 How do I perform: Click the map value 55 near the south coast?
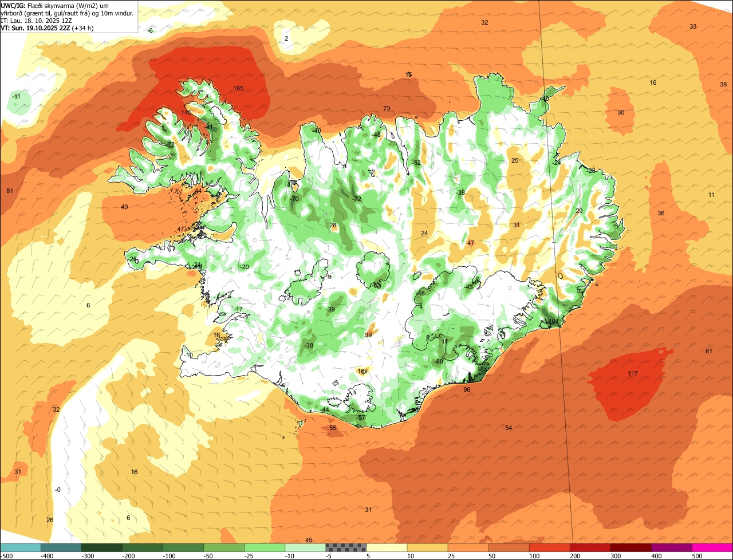click(333, 428)
